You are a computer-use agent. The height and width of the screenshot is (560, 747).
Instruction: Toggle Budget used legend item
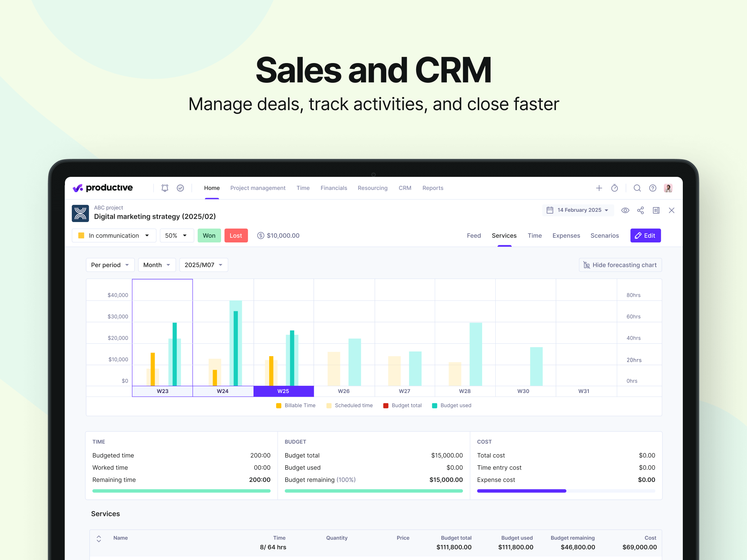click(452, 405)
